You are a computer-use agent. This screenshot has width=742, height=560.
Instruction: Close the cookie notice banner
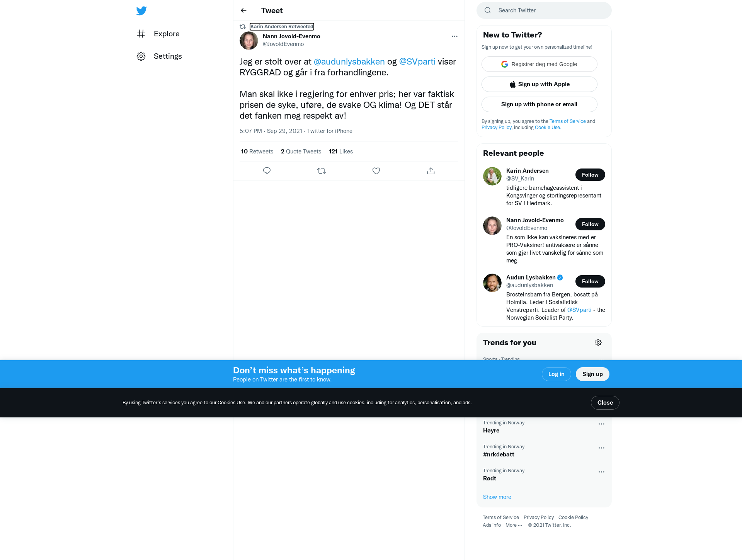[x=605, y=403]
